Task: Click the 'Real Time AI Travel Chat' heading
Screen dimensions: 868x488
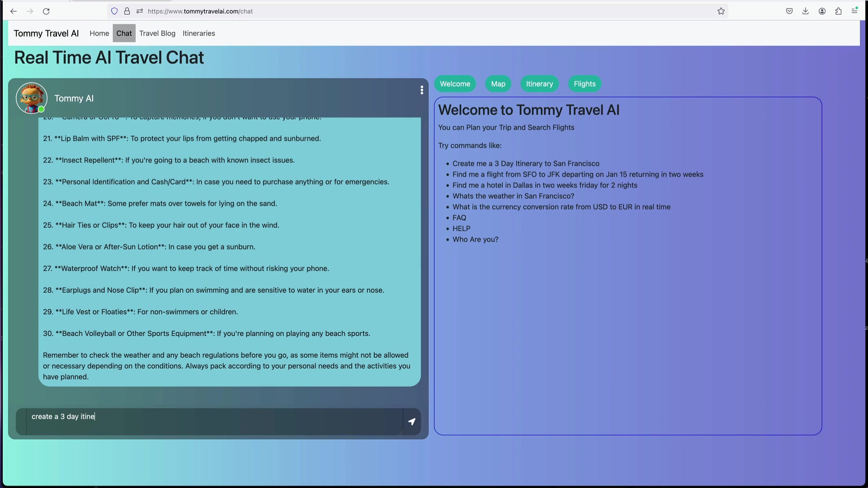Action: point(109,57)
